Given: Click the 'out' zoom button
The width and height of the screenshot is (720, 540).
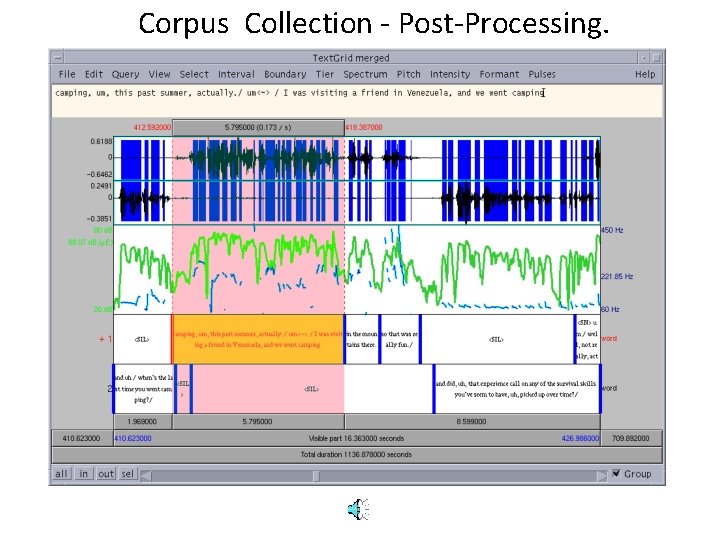Looking at the screenshot, I should click(106, 473).
